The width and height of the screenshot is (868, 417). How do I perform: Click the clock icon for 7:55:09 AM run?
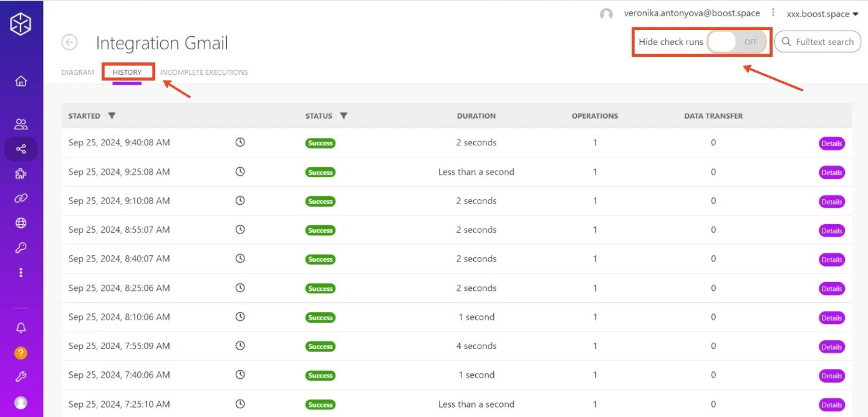tap(240, 346)
